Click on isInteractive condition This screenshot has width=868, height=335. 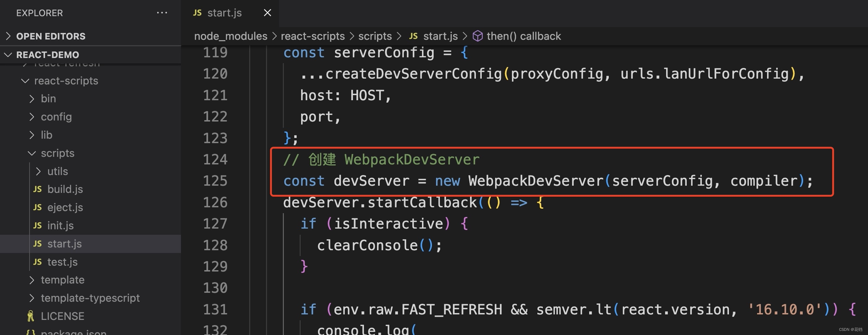pos(389,224)
